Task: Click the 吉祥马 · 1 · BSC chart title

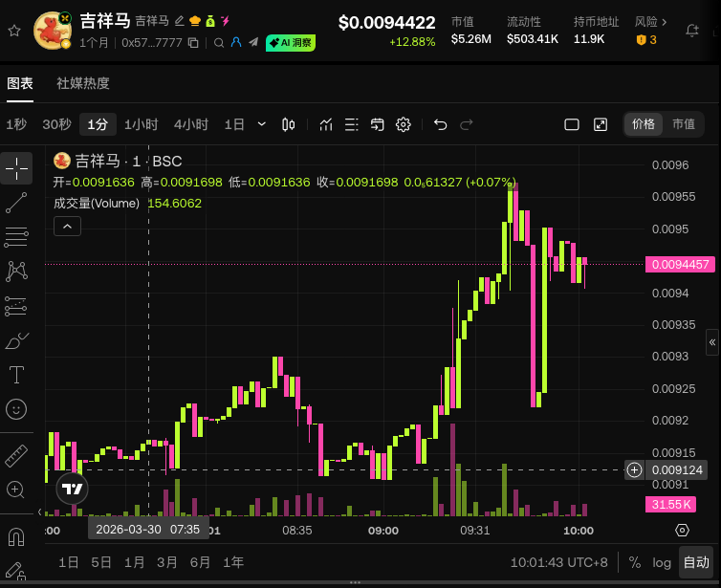Action: (x=128, y=162)
